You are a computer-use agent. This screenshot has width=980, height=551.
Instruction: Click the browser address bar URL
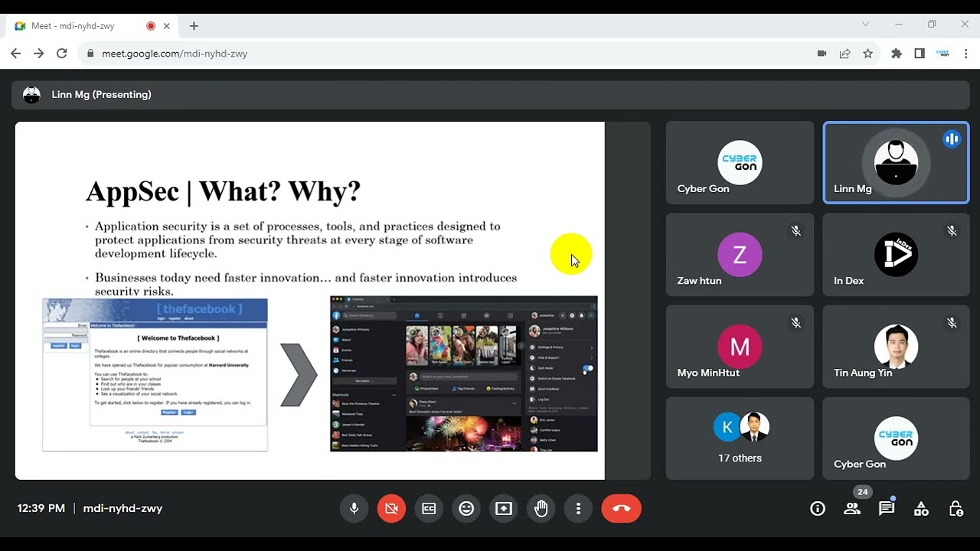pos(175,54)
